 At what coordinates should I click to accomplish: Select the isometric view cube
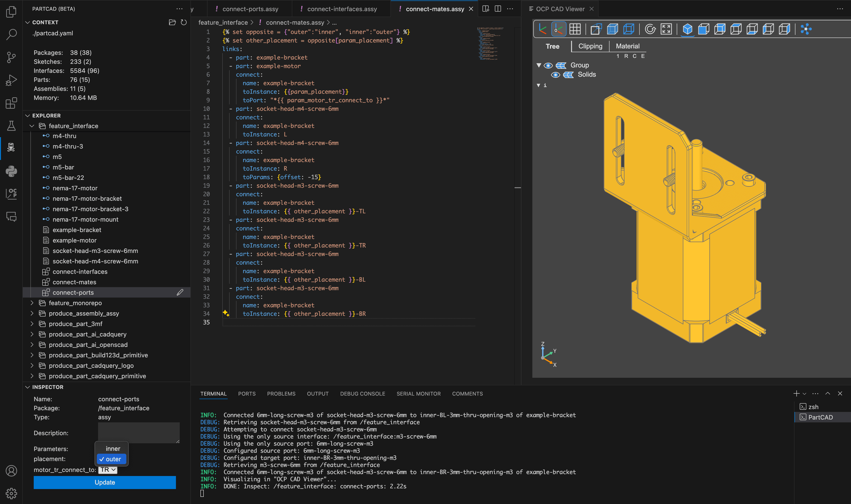(688, 29)
